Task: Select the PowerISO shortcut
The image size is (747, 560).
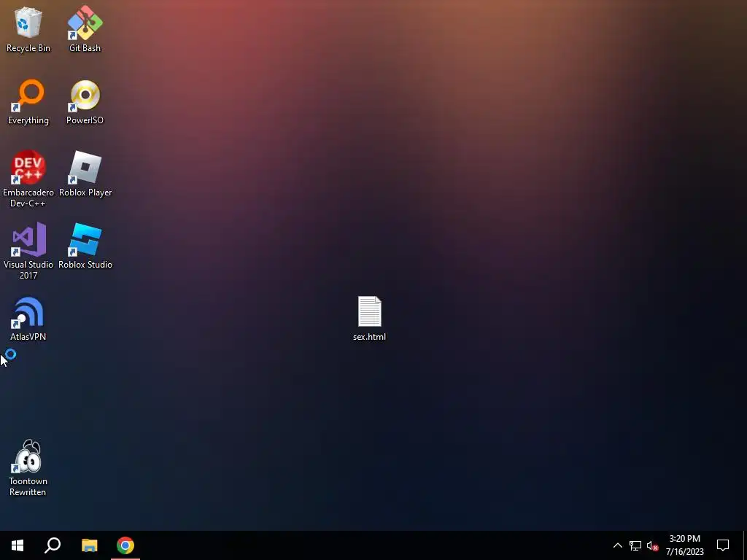Action: click(85, 101)
